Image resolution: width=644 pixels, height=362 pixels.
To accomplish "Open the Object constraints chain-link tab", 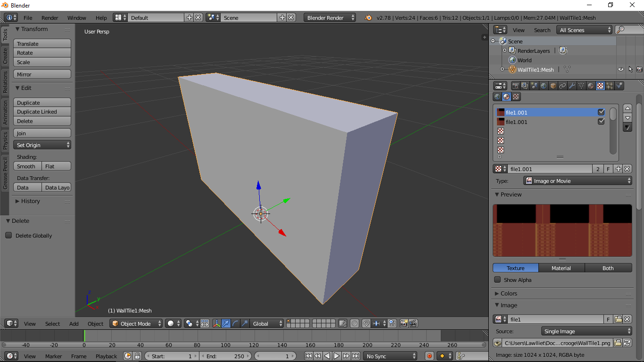I will point(562,86).
